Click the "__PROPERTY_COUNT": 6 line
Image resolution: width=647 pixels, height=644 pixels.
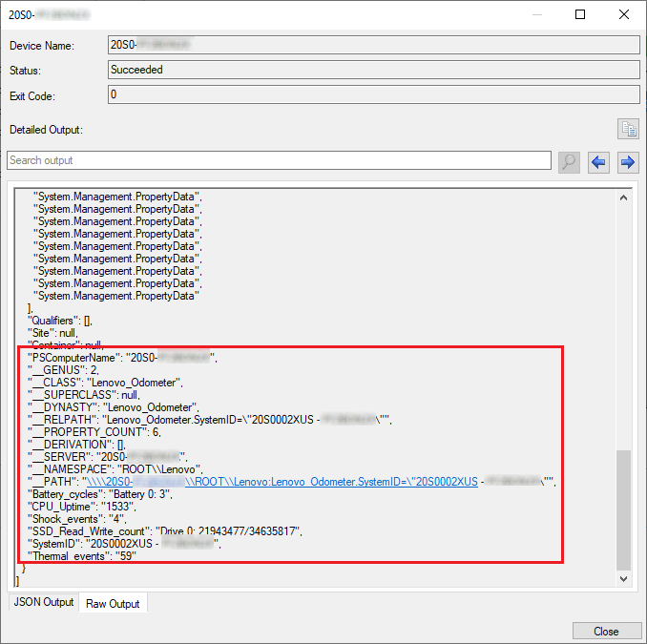pyautogui.click(x=94, y=432)
